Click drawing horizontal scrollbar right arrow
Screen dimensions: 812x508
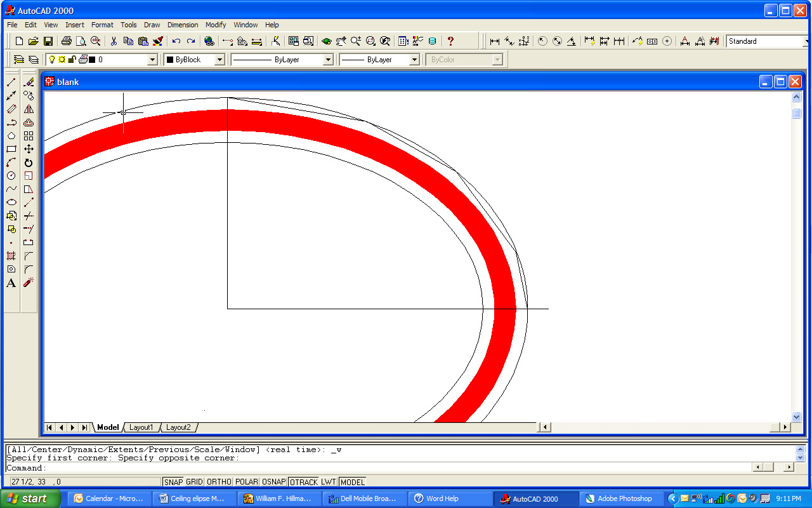pyautogui.click(x=785, y=427)
